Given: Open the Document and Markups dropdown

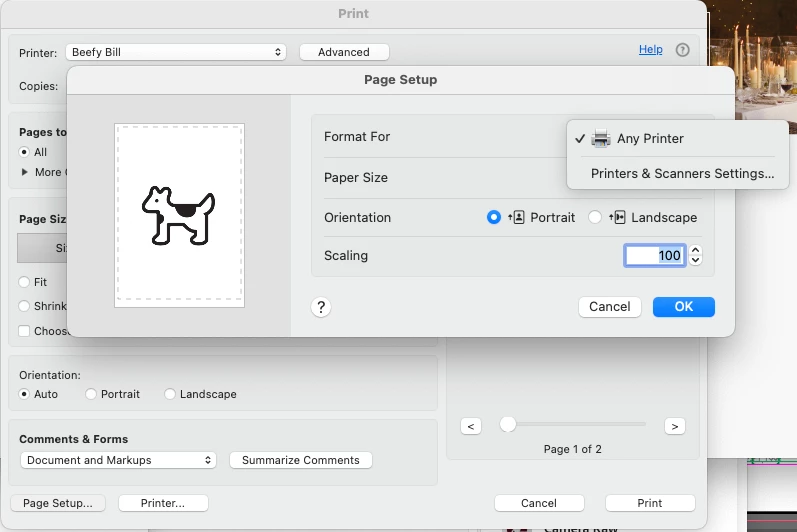Looking at the screenshot, I should pos(118,460).
